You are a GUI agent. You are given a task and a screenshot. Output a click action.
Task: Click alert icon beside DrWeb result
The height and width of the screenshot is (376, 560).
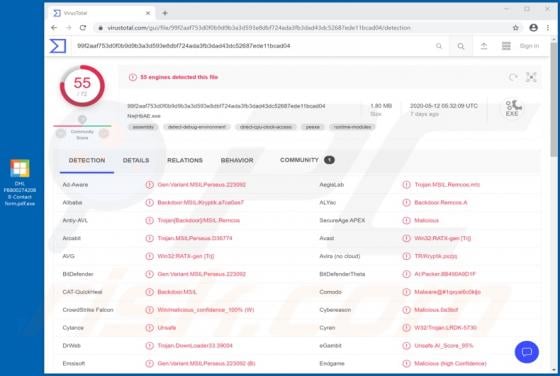point(149,346)
